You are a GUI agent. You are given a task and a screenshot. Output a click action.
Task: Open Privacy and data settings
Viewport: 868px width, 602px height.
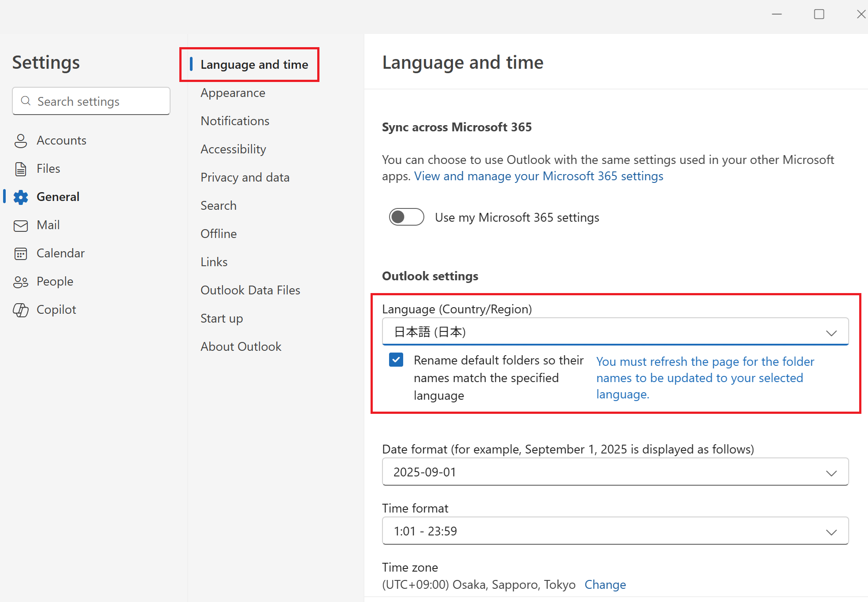245,178
